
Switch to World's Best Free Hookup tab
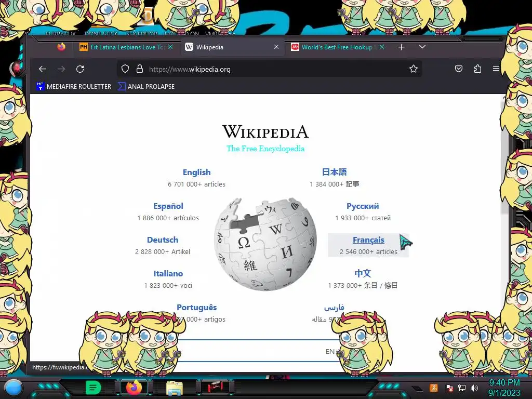pos(338,47)
